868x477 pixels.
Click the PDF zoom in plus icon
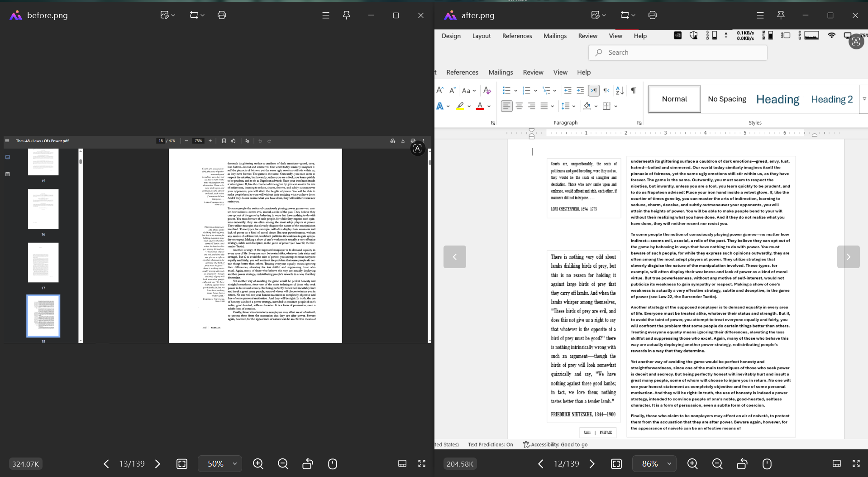click(x=210, y=141)
